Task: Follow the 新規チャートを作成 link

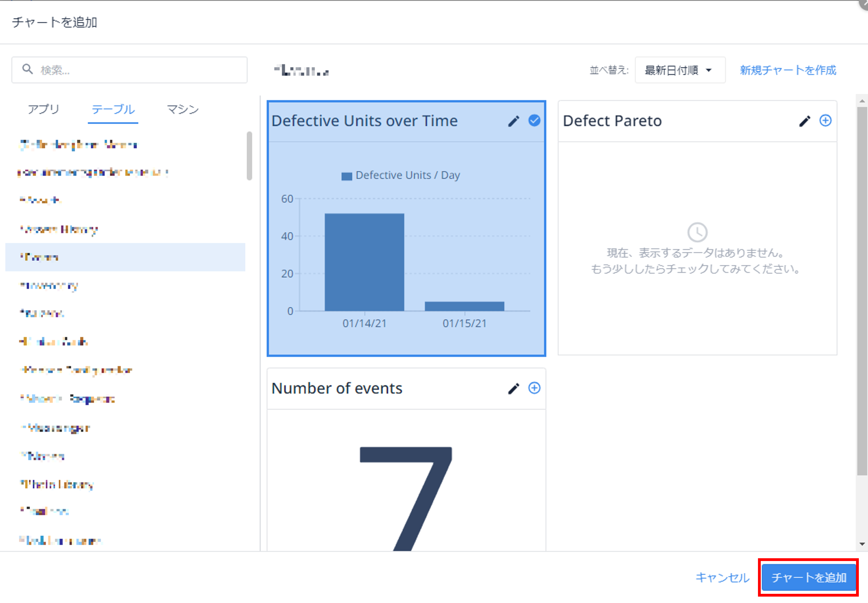Action: pyautogui.click(x=788, y=70)
